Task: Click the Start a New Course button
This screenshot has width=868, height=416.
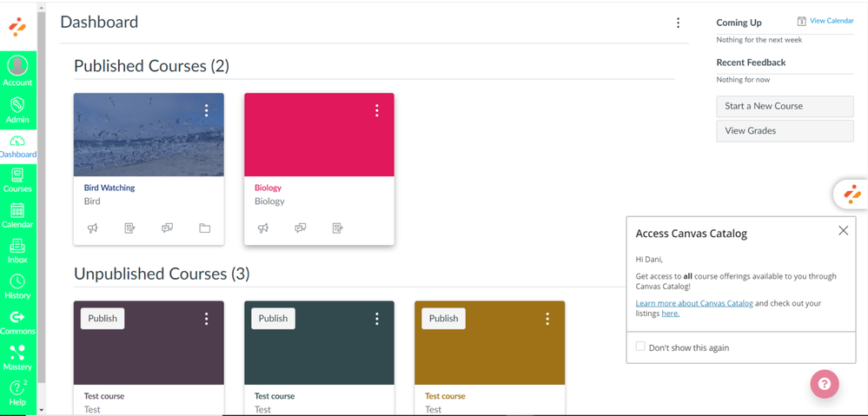Action: tap(785, 106)
